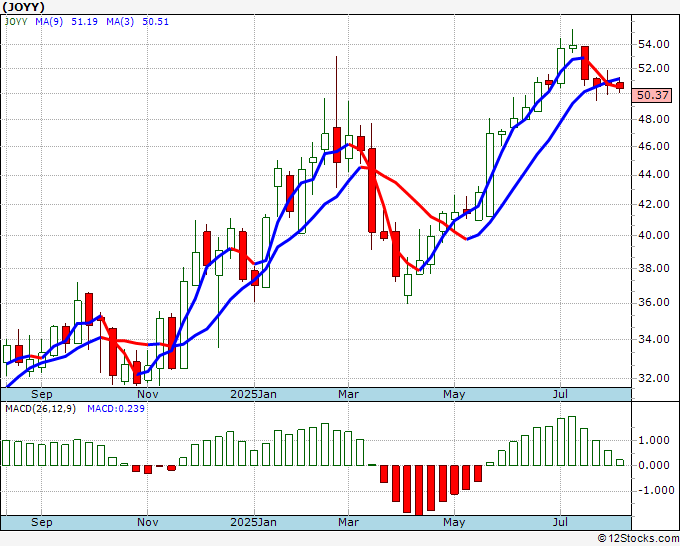Click the MA(3) legend label
The height and width of the screenshot is (546, 680).
120,22
